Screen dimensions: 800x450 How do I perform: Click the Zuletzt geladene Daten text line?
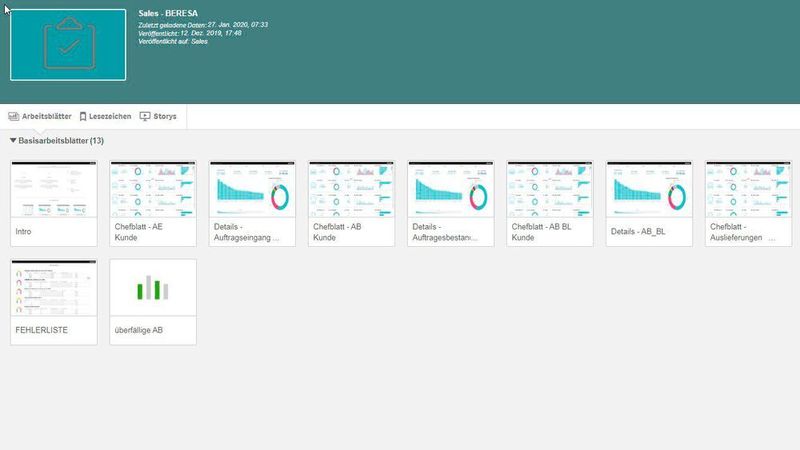pyautogui.click(x=203, y=24)
